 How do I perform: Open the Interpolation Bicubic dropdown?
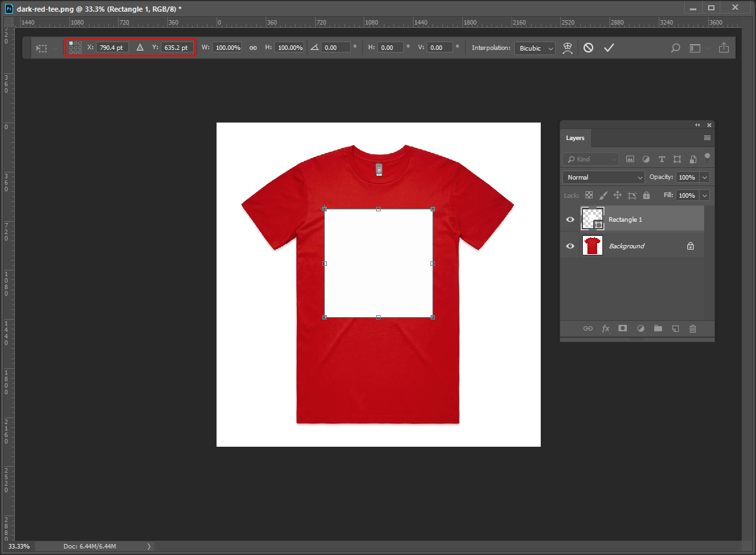[535, 48]
